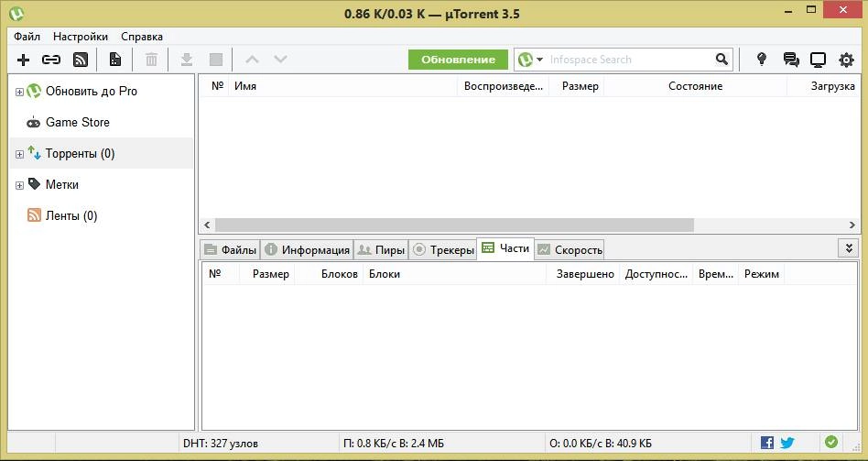Click the µTorrent logo in title bar

coord(16,14)
